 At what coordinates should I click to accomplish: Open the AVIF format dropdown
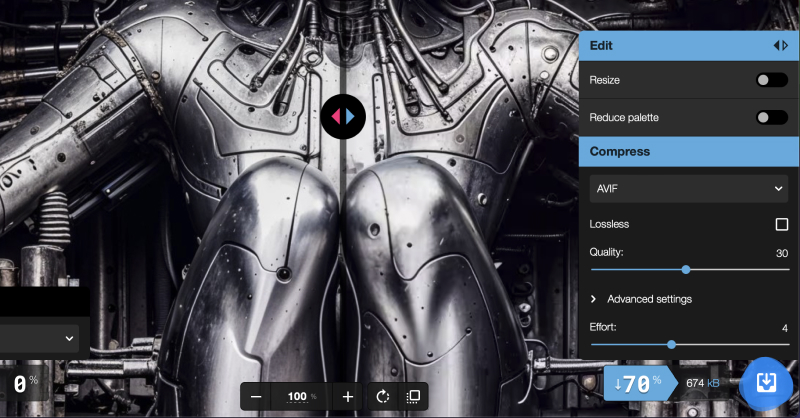[689, 188]
